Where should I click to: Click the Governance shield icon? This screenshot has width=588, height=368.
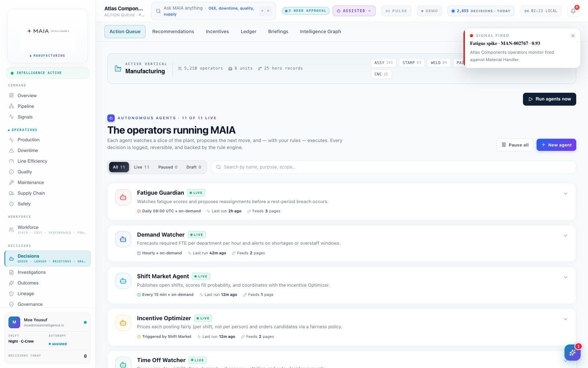[x=11, y=304]
